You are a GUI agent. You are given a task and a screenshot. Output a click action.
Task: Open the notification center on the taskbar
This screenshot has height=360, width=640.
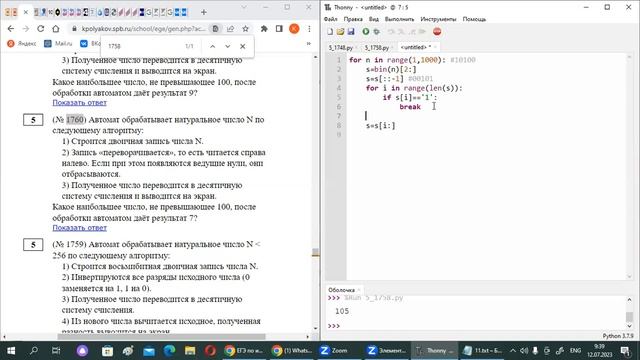click(x=625, y=350)
